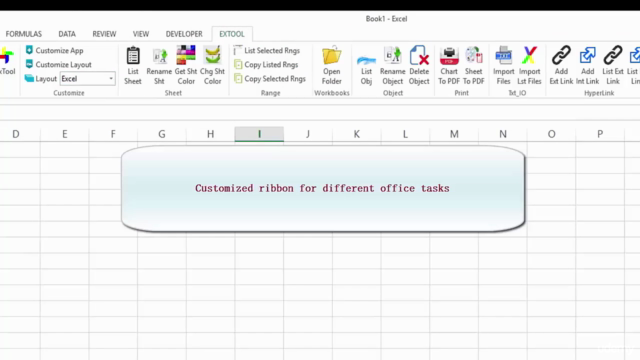Select column header G
Screen dimensions: 640x360
click(x=162, y=134)
